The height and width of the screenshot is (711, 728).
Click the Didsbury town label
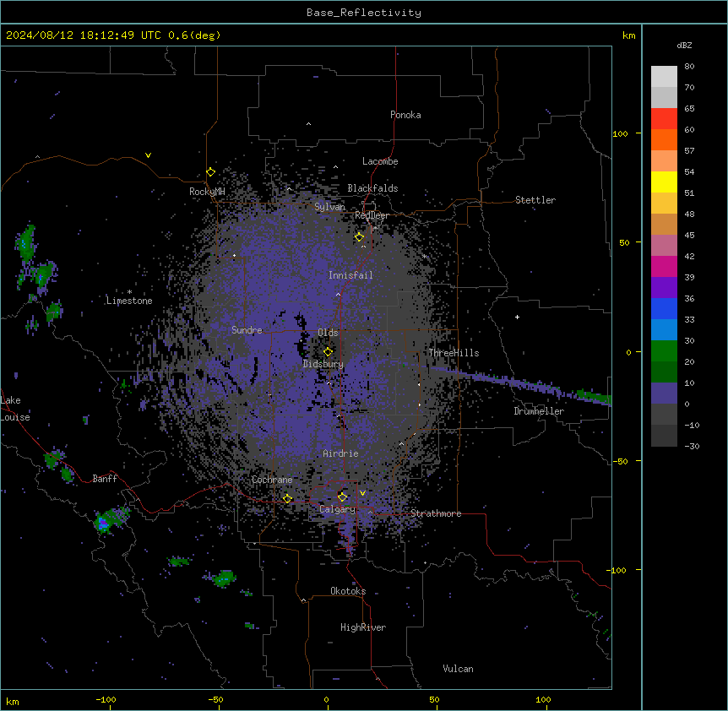323,364
